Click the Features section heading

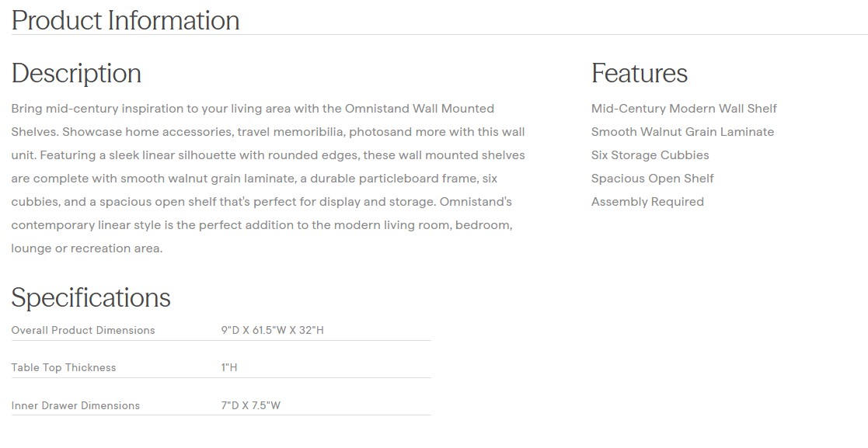(639, 73)
